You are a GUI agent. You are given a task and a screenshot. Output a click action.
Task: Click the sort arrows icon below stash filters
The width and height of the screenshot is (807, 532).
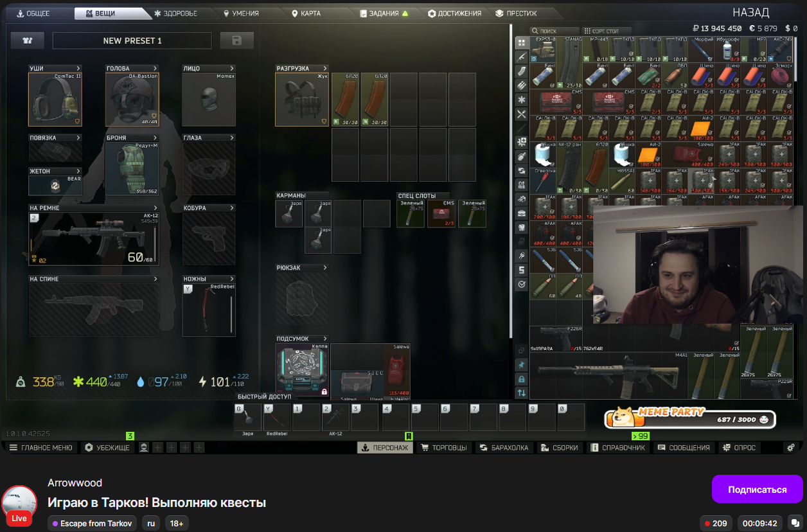(522, 393)
